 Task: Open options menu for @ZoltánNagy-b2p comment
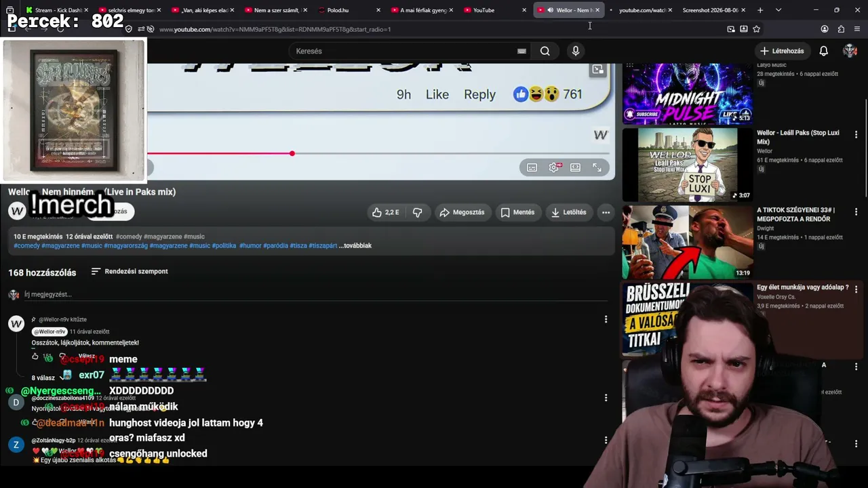click(606, 441)
